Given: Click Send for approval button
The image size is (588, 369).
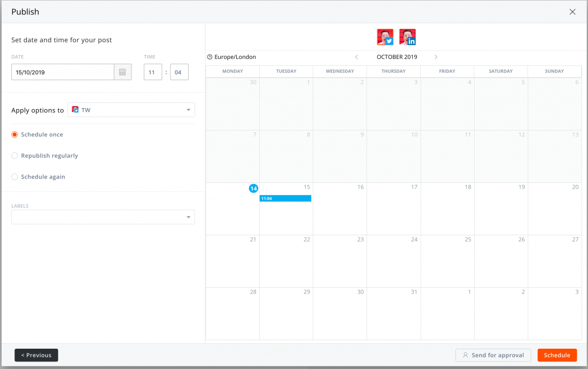Looking at the screenshot, I should tap(493, 355).
